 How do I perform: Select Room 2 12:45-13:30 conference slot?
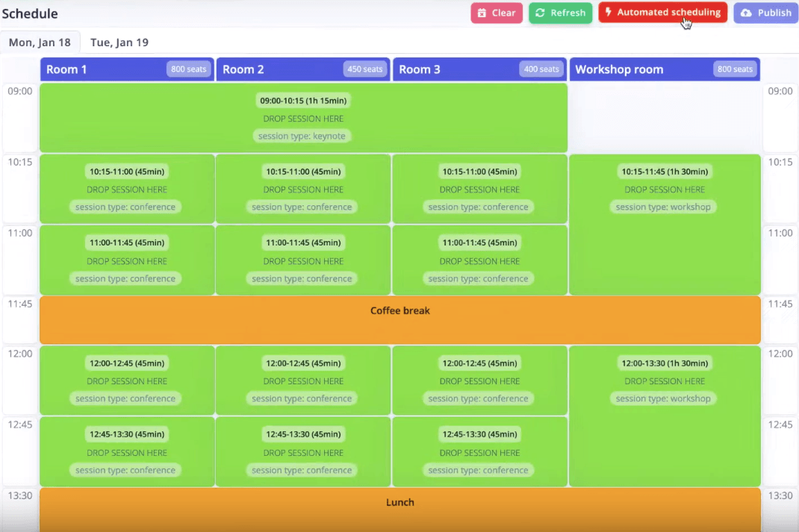[303, 451]
